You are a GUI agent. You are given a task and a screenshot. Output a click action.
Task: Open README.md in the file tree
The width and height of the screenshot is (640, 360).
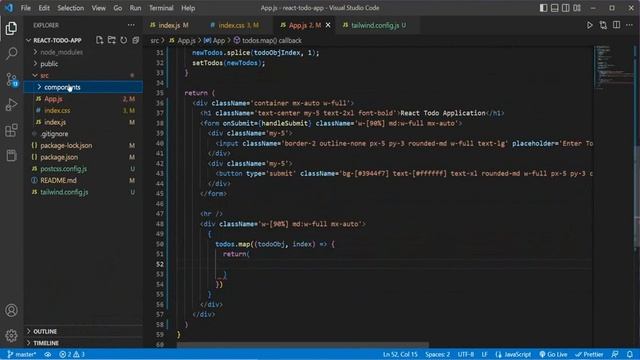click(83, 180)
